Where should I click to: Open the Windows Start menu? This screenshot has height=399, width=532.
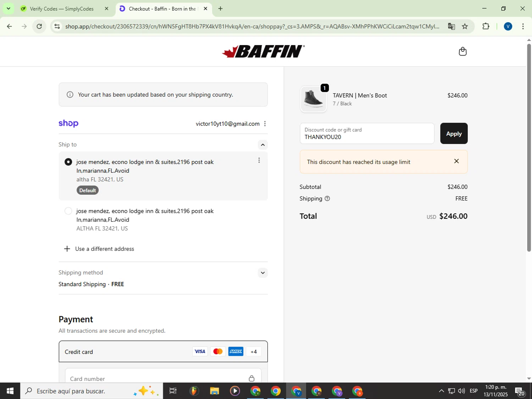tap(10, 391)
